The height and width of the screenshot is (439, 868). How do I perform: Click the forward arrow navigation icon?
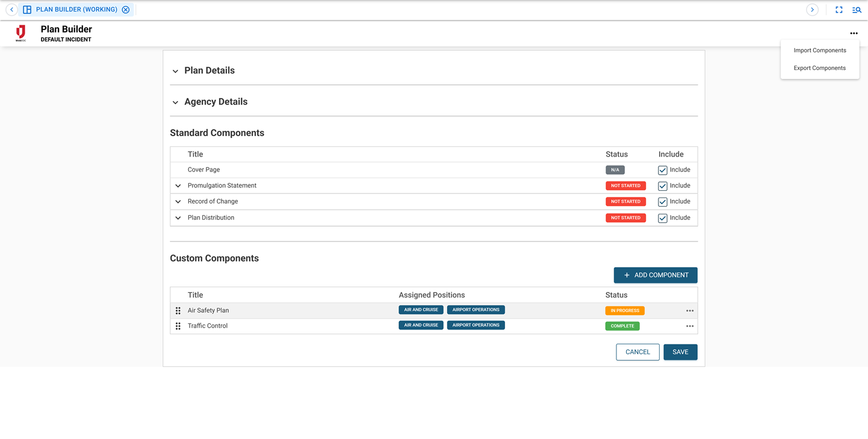(x=812, y=10)
